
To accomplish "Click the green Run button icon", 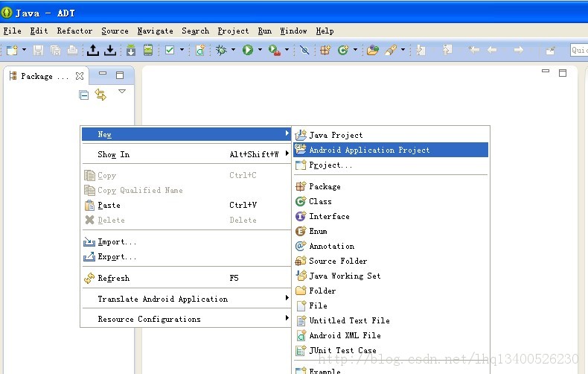I will coord(248,50).
